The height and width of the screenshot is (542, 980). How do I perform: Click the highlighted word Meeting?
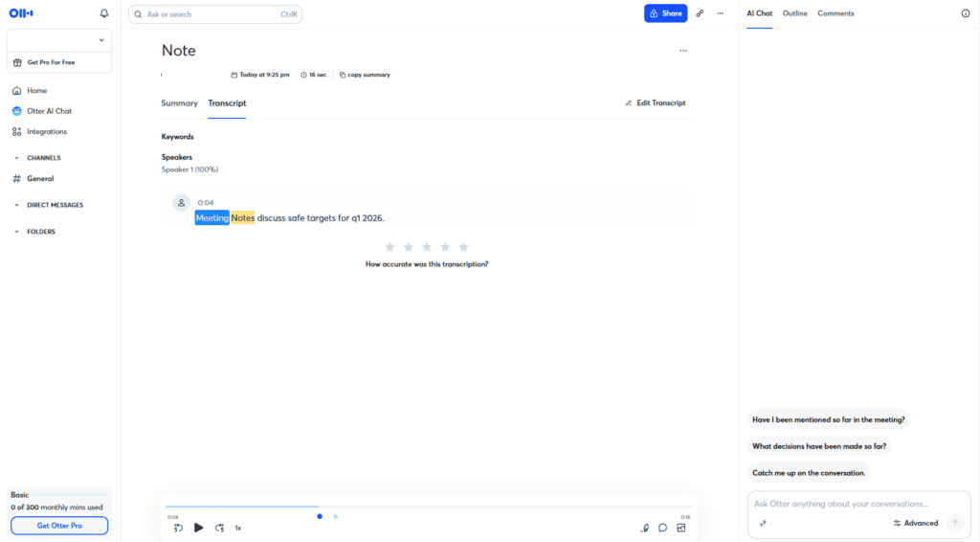212,218
